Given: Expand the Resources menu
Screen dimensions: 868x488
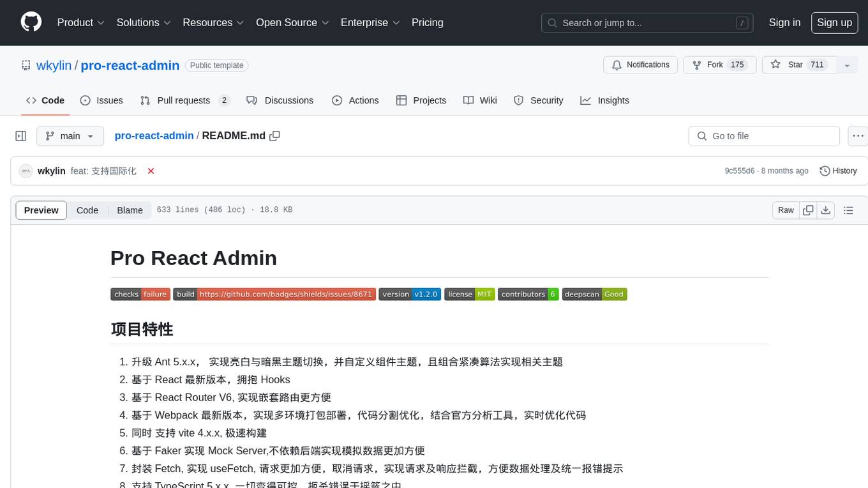Looking at the screenshot, I should [213, 22].
